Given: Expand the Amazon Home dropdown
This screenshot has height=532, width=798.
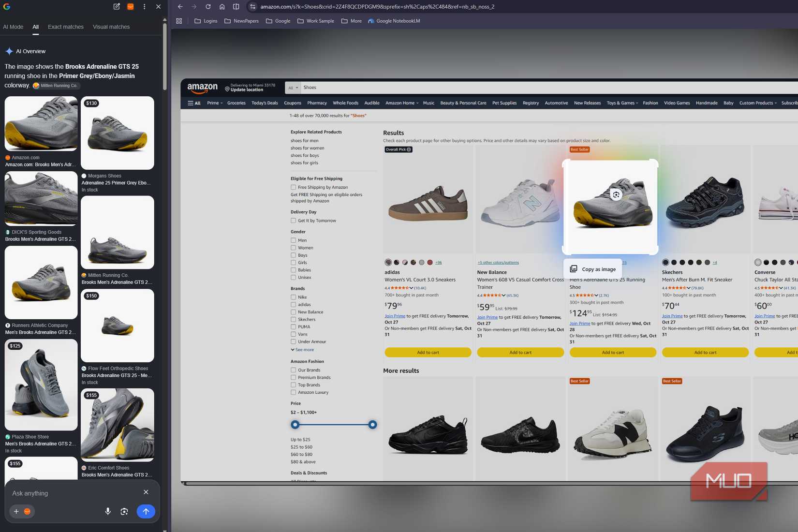Looking at the screenshot, I should 402,103.
